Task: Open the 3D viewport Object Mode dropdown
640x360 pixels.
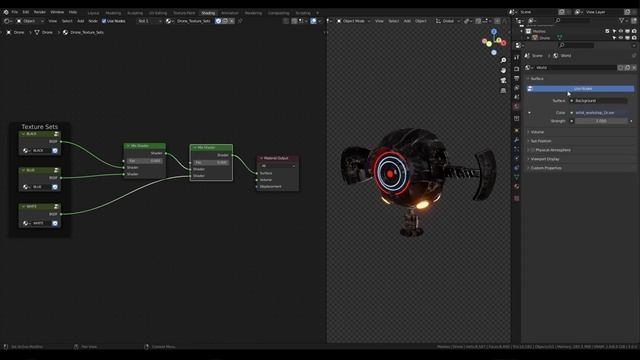Action: (x=353, y=21)
